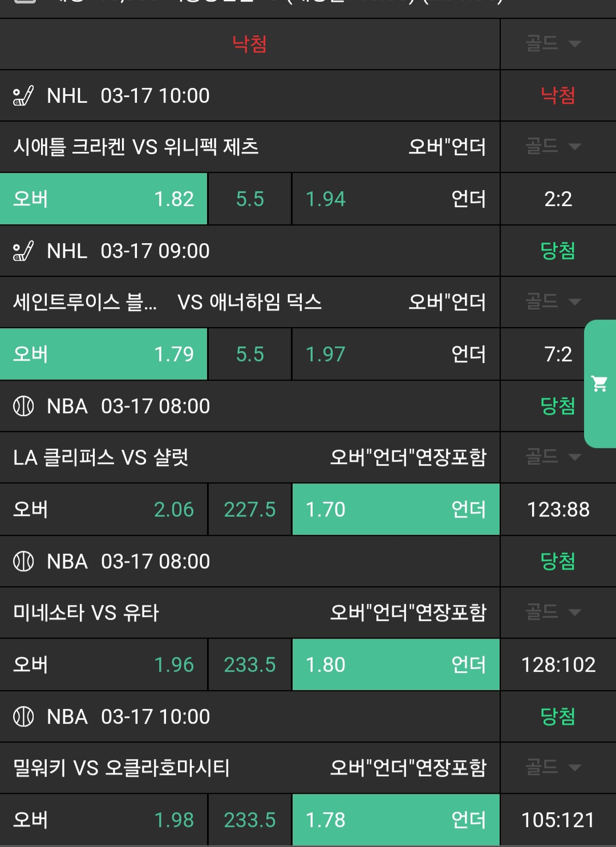This screenshot has width=616, height=847.
Task: Select 언더 1.78 for 밀워키 game
Action: coord(396,820)
